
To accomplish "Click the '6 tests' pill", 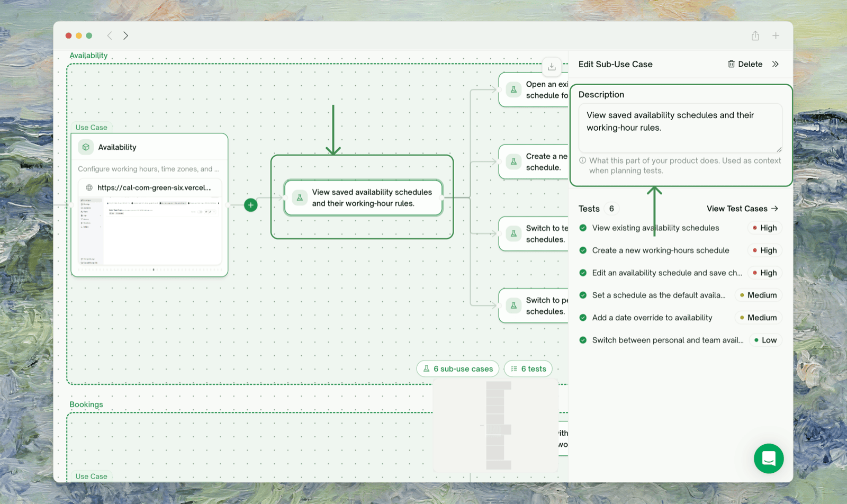I will 528,368.
